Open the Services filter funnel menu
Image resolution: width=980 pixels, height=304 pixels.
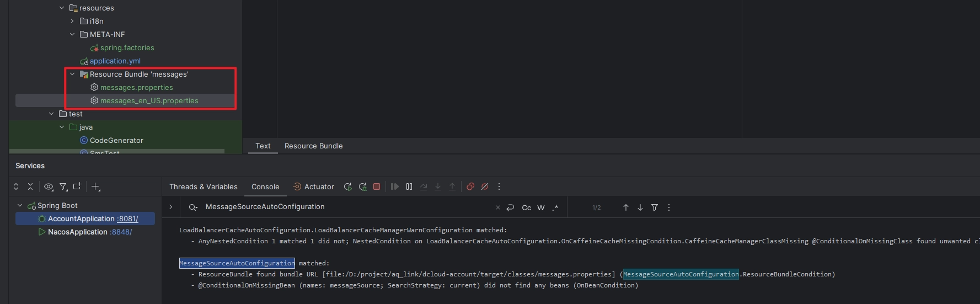coord(63,186)
